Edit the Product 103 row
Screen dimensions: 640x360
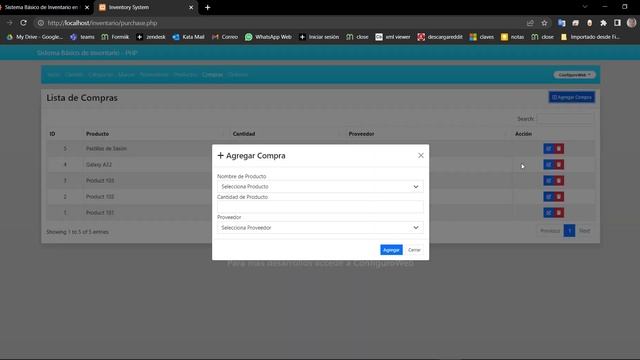click(548, 180)
